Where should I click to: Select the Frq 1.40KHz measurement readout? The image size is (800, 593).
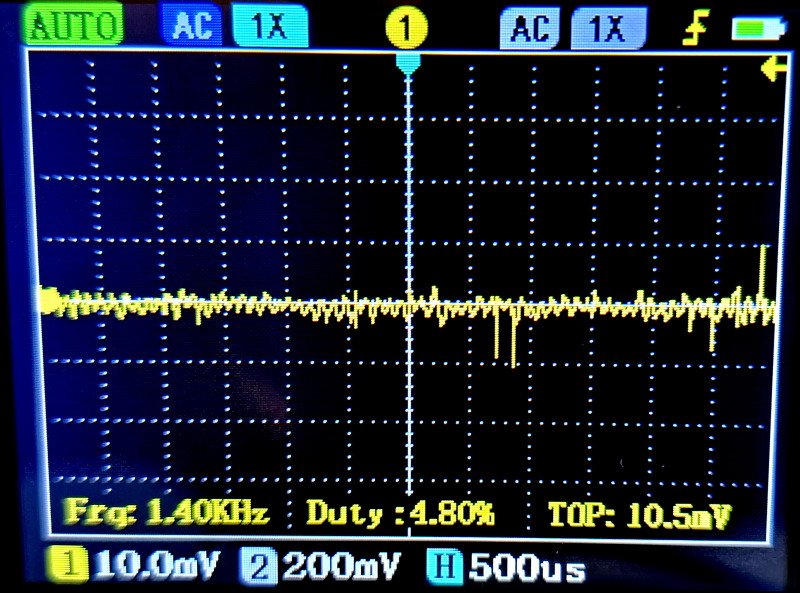(167, 514)
